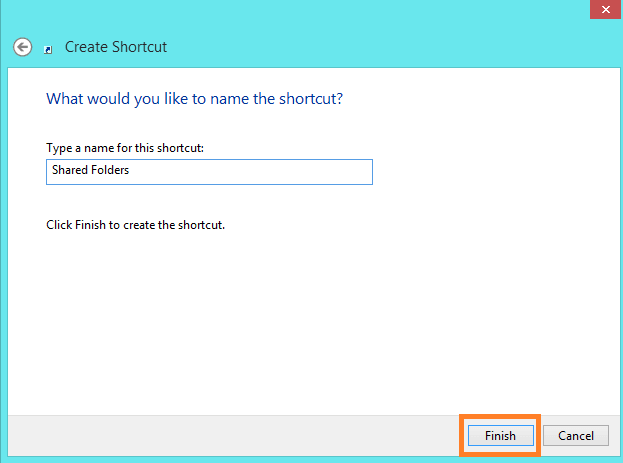Click the 'What would you like to name the shortcut?' heading
The height and width of the screenshot is (463, 623).
[194, 99]
